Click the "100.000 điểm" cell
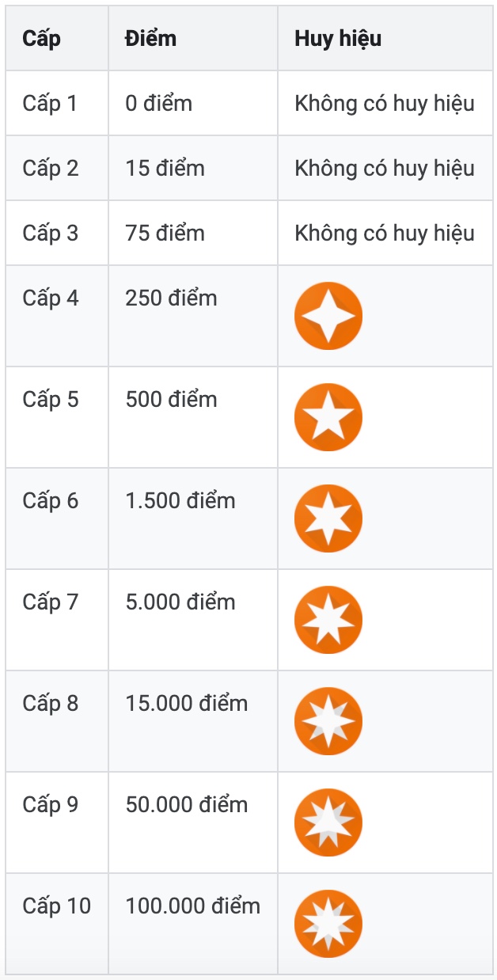 tap(192, 906)
